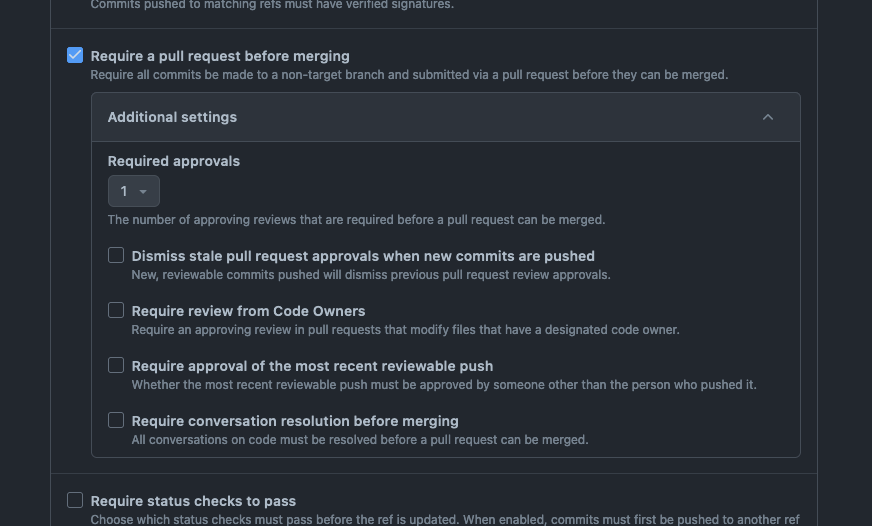Click the description about approving reviews required
The width and height of the screenshot is (872, 526).
tap(356, 220)
